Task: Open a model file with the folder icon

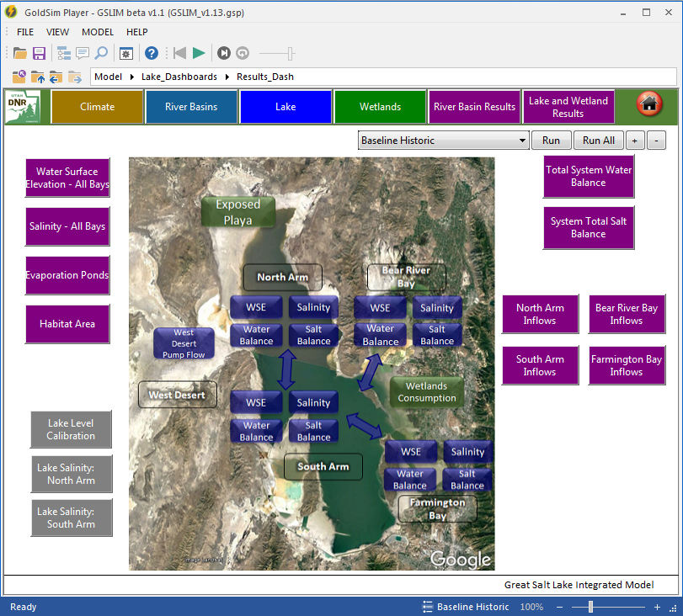Action: pos(19,54)
